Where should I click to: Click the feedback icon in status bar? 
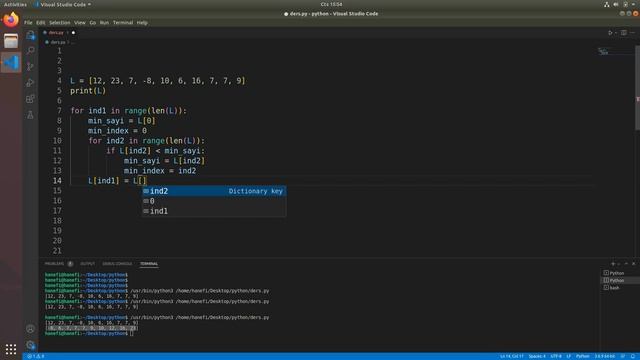point(623,356)
